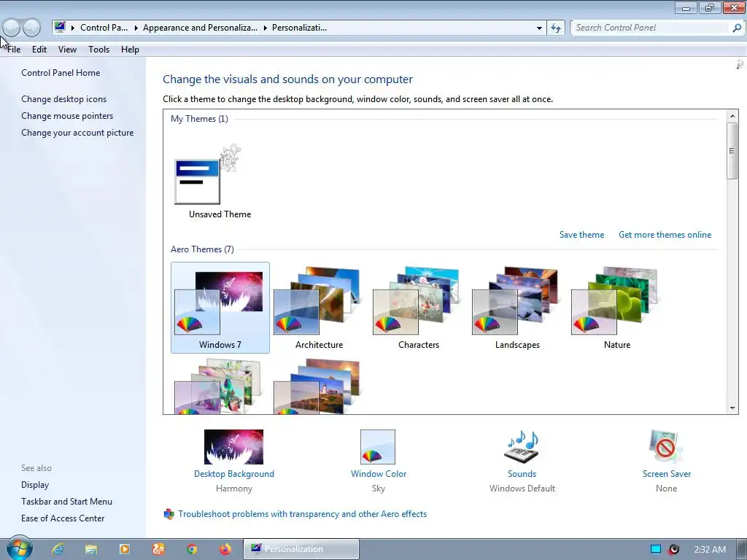The image size is (747, 560).
Task: Click the address bar Refresh button
Action: pos(555,28)
